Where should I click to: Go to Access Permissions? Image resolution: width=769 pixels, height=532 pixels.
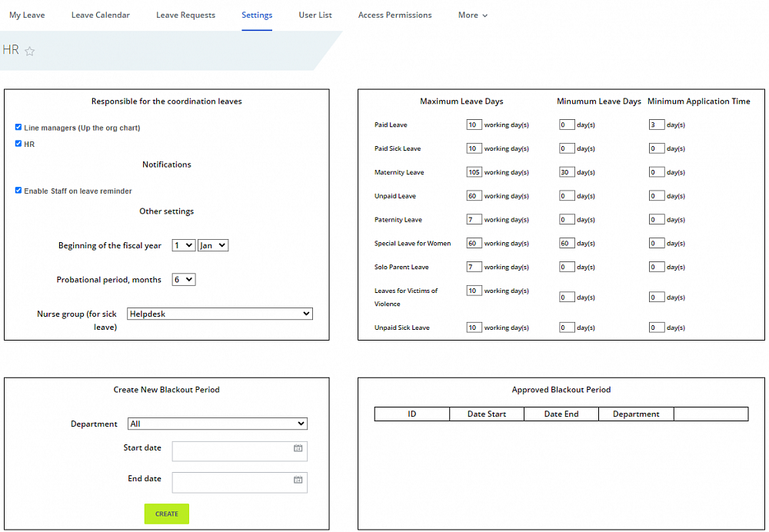pos(394,15)
